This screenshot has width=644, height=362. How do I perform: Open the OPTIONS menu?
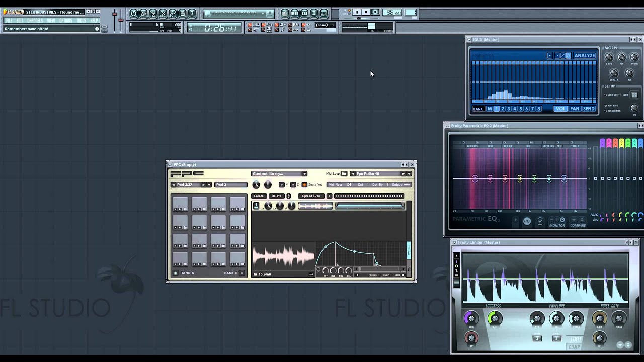(66, 21)
